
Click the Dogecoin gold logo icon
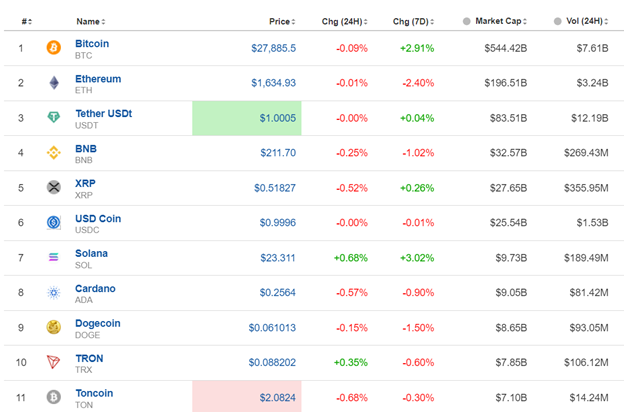coord(54,327)
